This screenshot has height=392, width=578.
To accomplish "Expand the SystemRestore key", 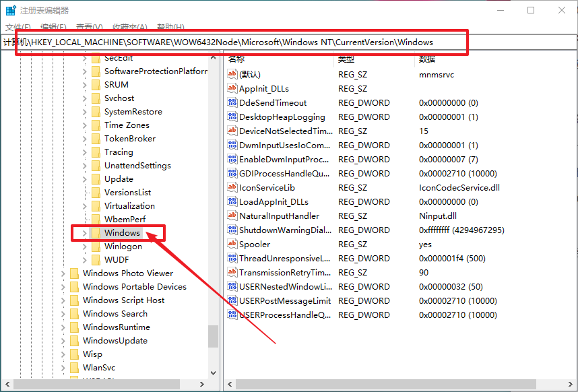I will (x=84, y=112).
